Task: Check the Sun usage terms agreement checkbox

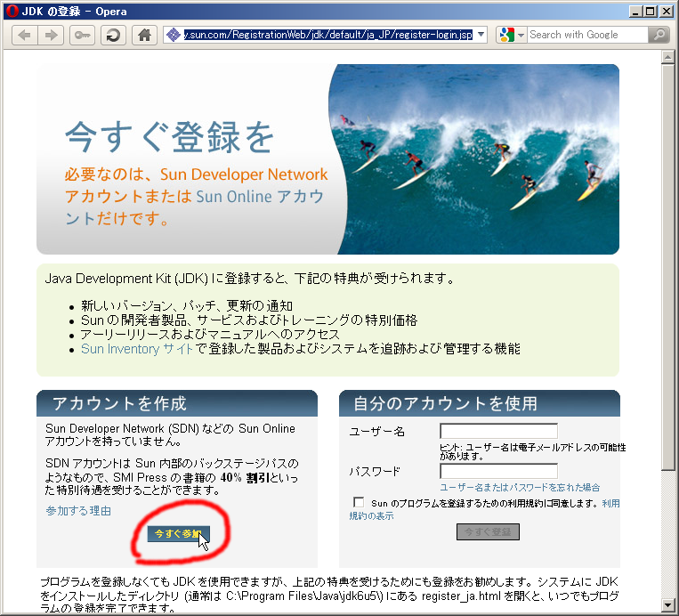Action: [359, 502]
